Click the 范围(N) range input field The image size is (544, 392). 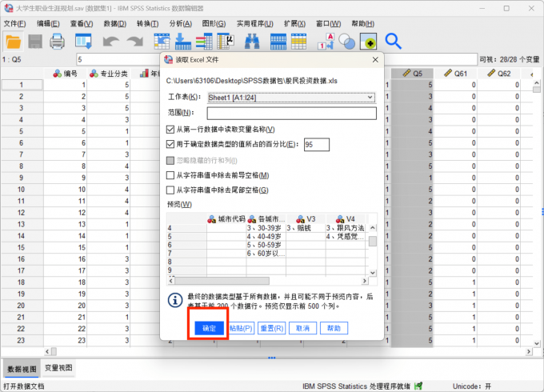292,113
